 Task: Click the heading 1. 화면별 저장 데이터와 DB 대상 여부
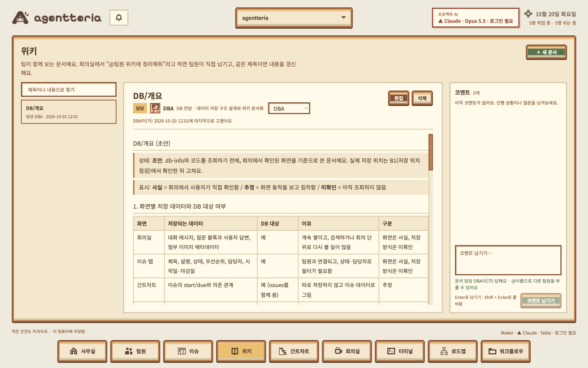(x=179, y=206)
